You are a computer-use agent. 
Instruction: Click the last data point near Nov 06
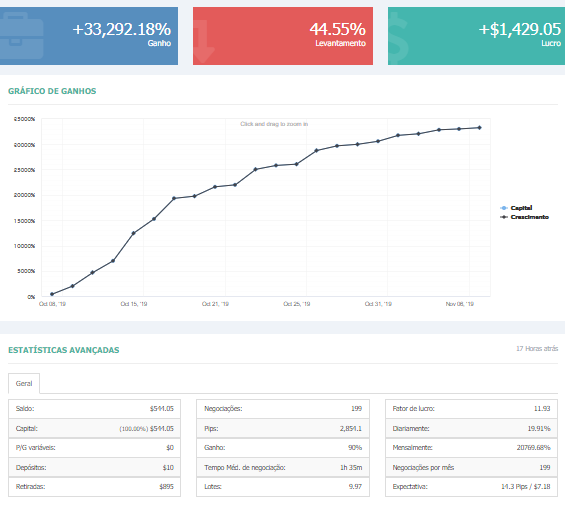pyautogui.click(x=479, y=128)
